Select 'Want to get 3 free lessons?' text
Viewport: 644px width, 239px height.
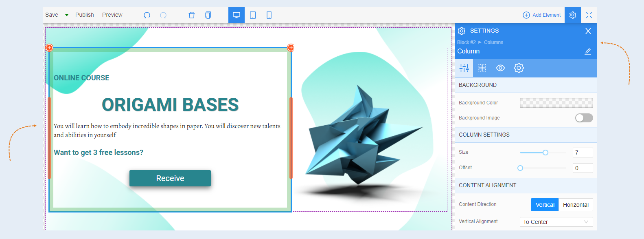(x=99, y=153)
